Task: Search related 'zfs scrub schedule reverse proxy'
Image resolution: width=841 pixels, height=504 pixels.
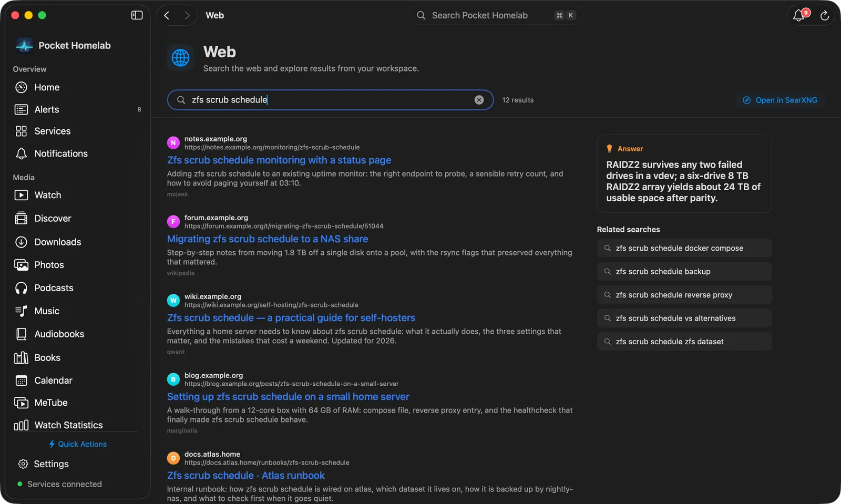Action: click(x=684, y=295)
